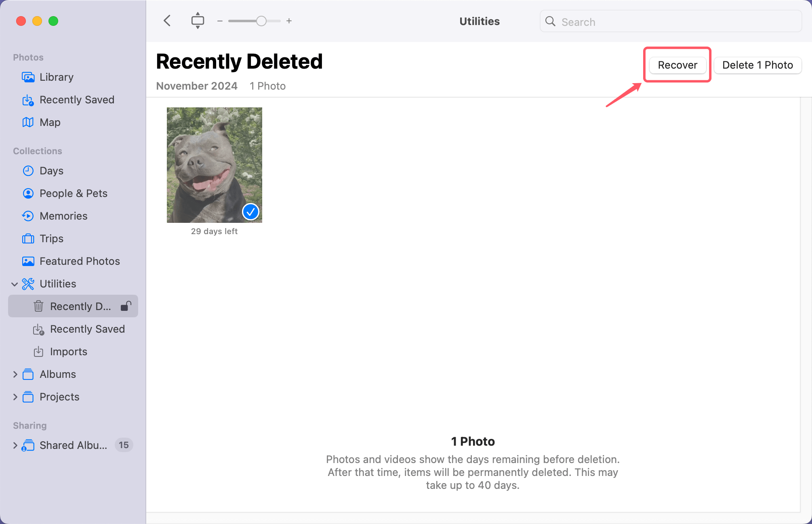This screenshot has height=524, width=812.
Task: Click the Delete 1 Photo button
Action: (x=757, y=65)
